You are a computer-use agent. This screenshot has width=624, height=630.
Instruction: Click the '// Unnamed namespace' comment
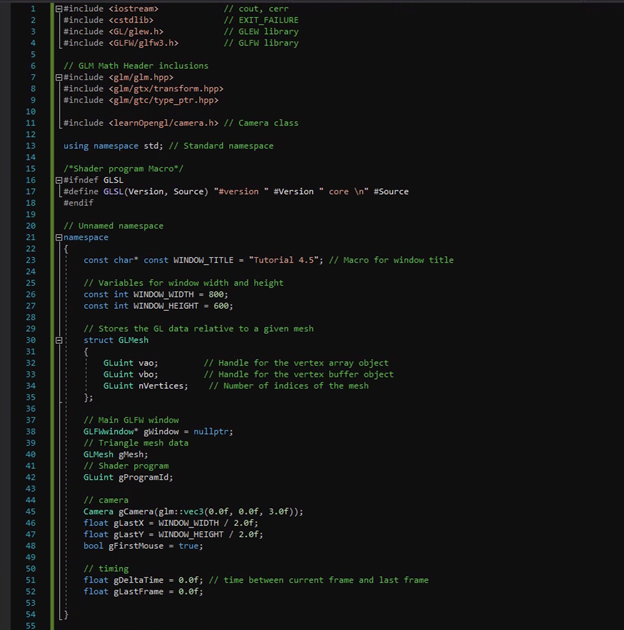pyautogui.click(x=113, y=226)
